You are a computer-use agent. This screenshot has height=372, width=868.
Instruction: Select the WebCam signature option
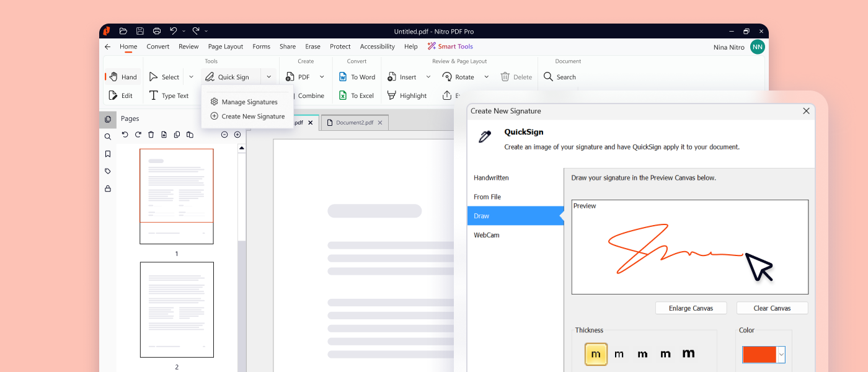(x=487, y=235)
